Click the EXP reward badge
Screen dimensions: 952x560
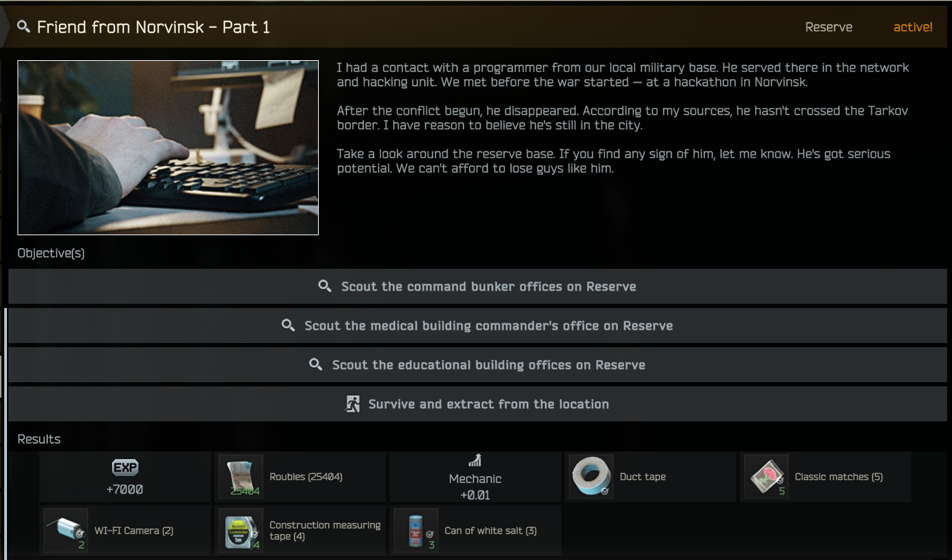point(125,468)
